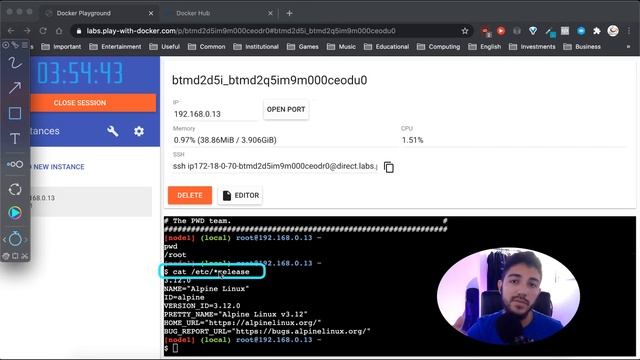Open the Games bookmarks folder
Image resolution: width=640 pixels, height=360 pixels.
[302, 47]
